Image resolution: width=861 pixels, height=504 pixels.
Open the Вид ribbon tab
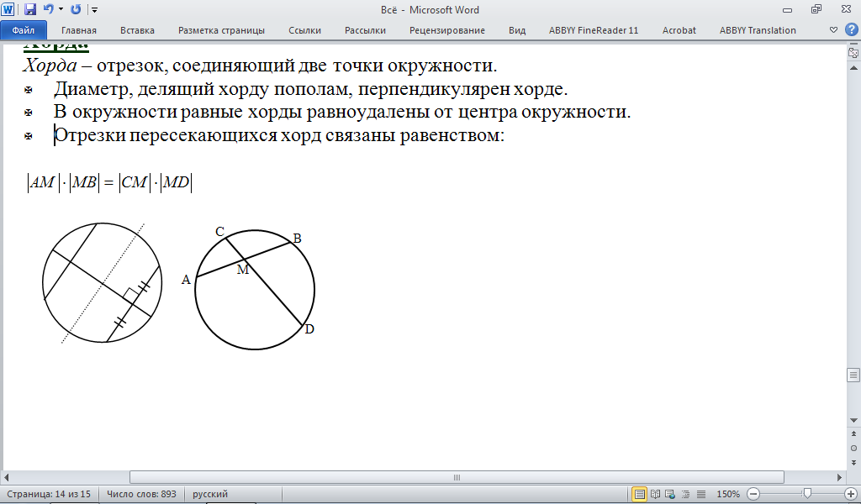[517, 30]
